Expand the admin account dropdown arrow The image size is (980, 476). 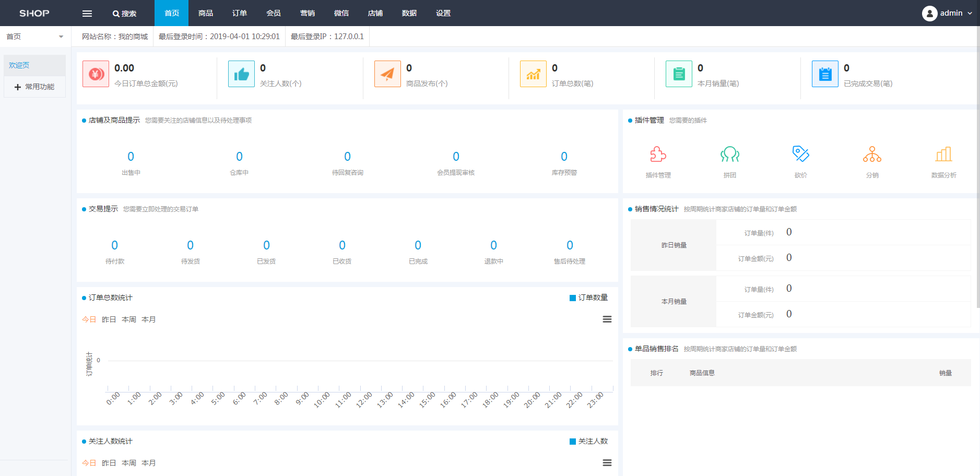pos(970,14)
